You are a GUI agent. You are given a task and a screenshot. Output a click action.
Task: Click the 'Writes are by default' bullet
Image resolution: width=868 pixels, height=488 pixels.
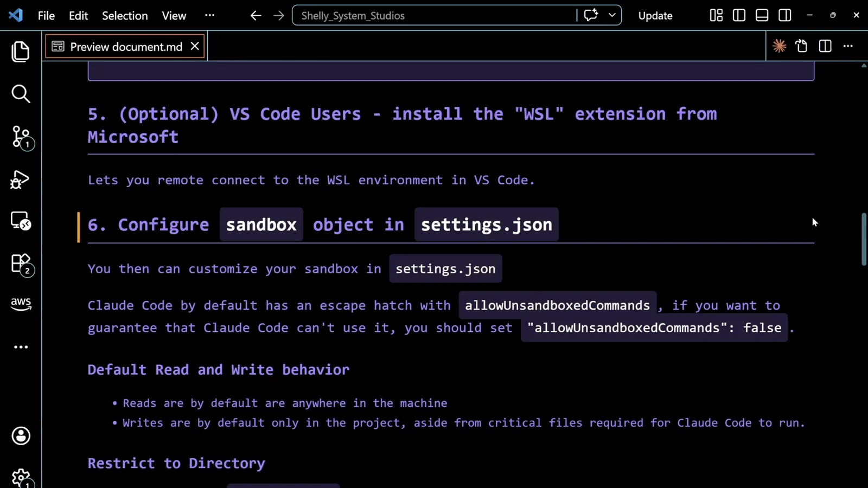(x=464, y=423)
